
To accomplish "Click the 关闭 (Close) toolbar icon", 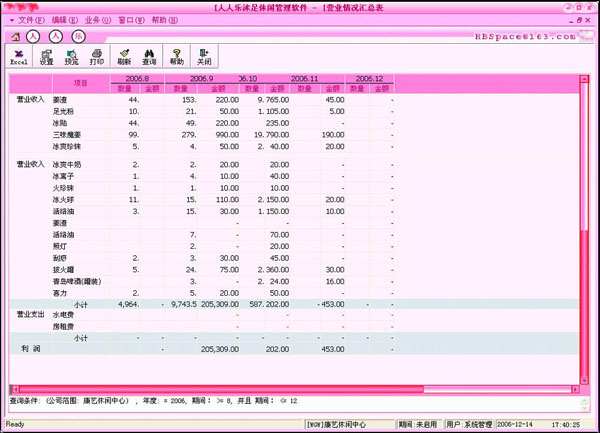I will [204, 56].
